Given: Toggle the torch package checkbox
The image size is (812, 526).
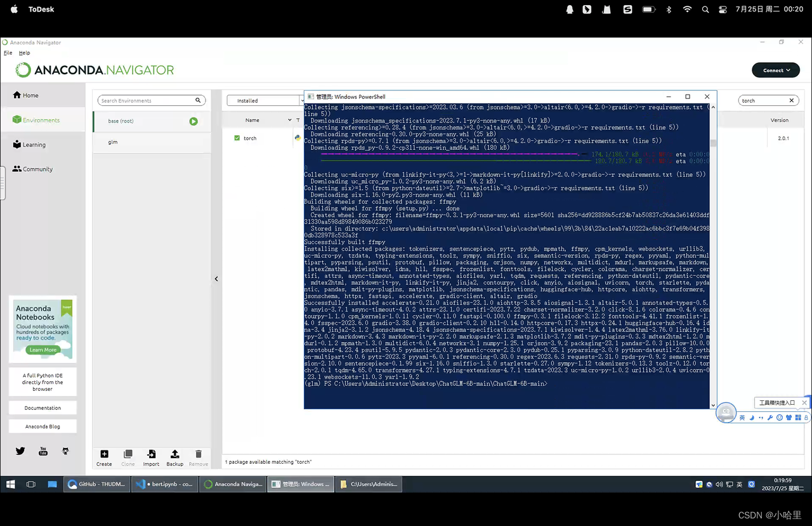Looking at the screenshot, I should coord(237,138).
